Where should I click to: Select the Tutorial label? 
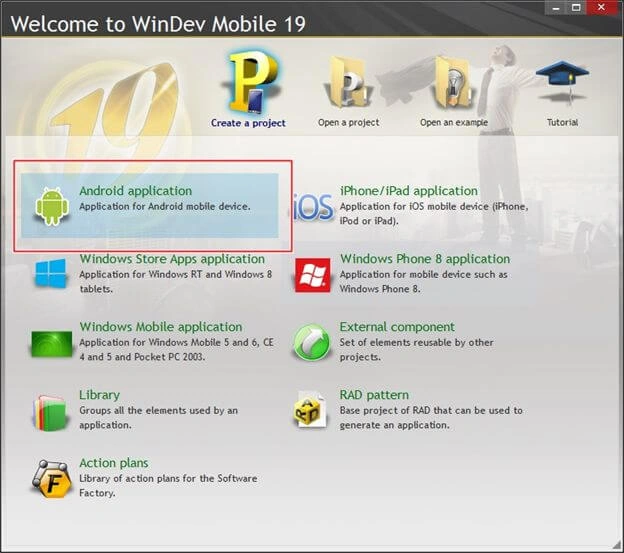[x=562, y=122]
